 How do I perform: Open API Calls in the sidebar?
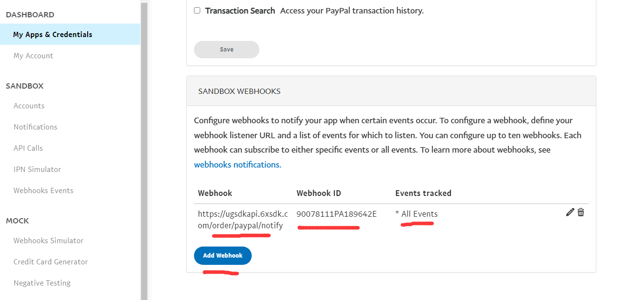pyautogui.click(x=28, y=148)
